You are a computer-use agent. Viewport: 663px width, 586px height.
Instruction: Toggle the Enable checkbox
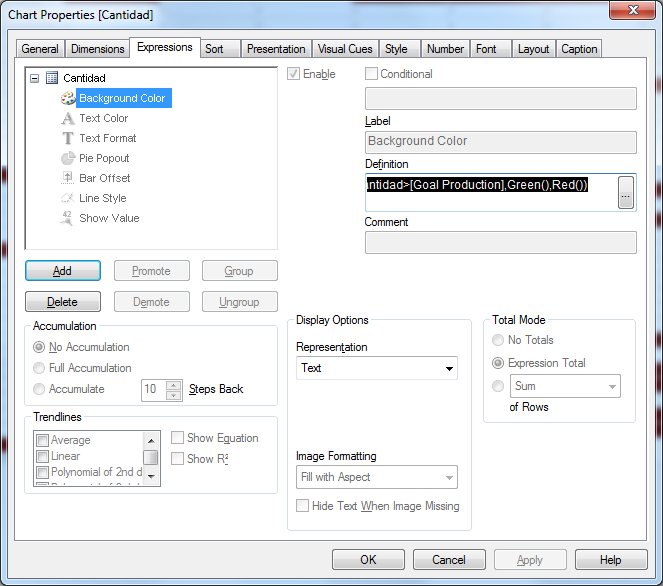(x=293, y=74)
